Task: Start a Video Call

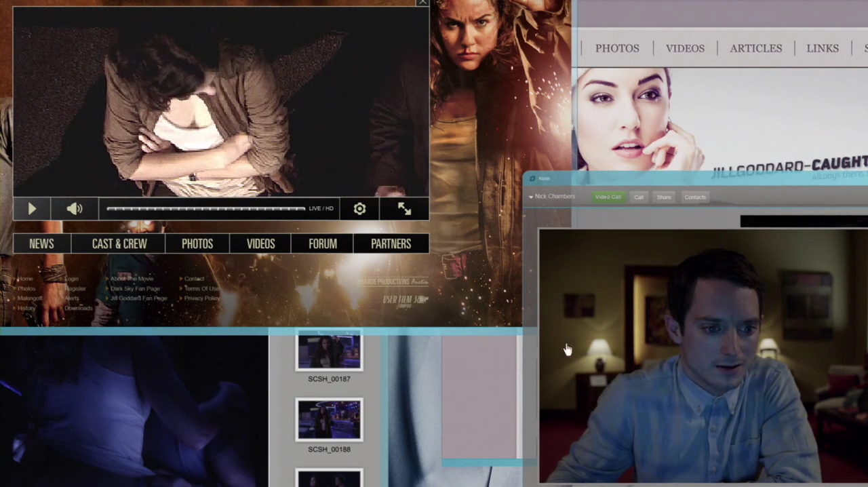Action: pos(608,197)
